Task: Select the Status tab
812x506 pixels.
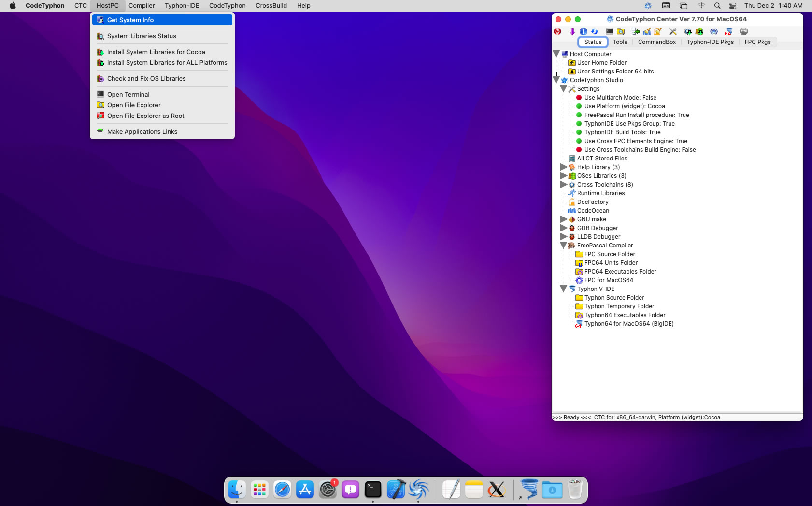Action: pyautogui.click(x=593, y=42)
